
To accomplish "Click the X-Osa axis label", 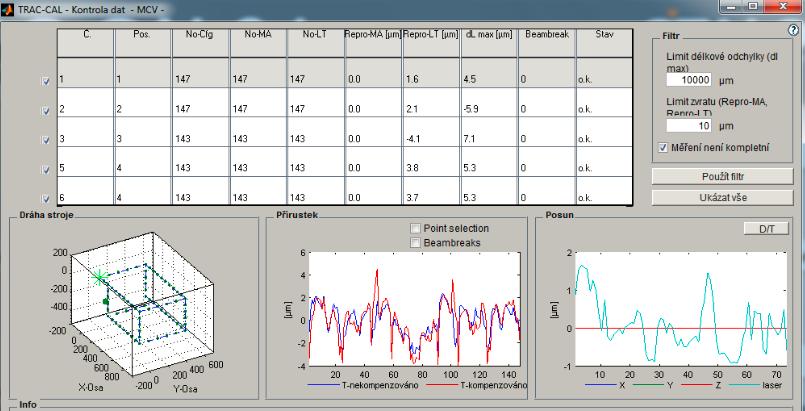I will coord(93,388).
